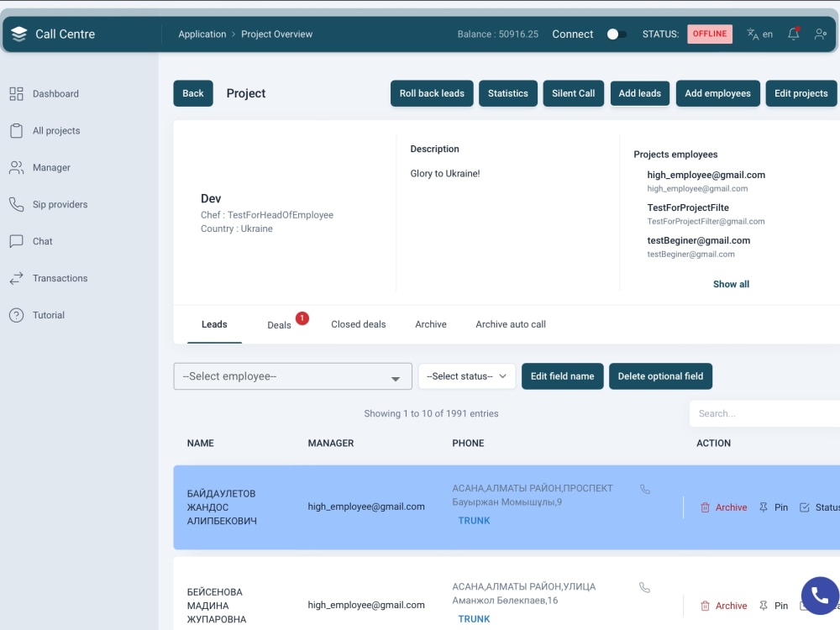Click the Application breadcrumb link
Image resolution: width=840 pixels, height=630 pixels.
(202, 34)
